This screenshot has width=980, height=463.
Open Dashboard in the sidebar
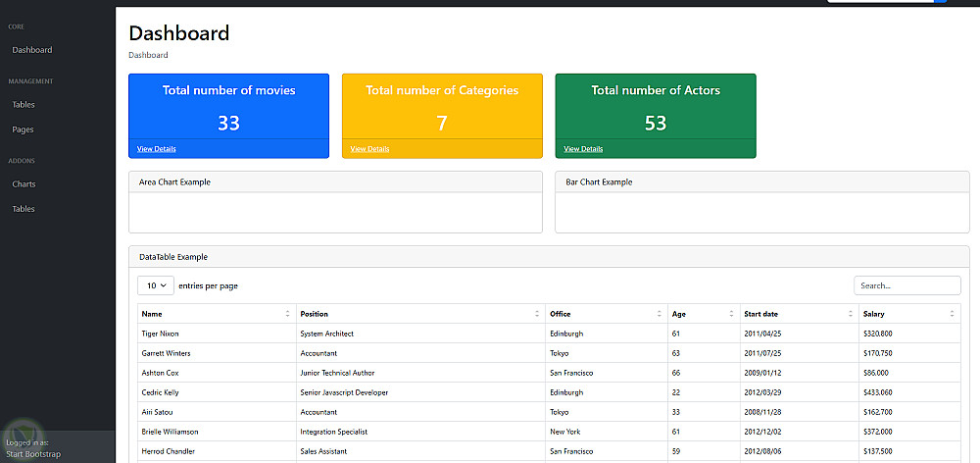tap(32, 50)
